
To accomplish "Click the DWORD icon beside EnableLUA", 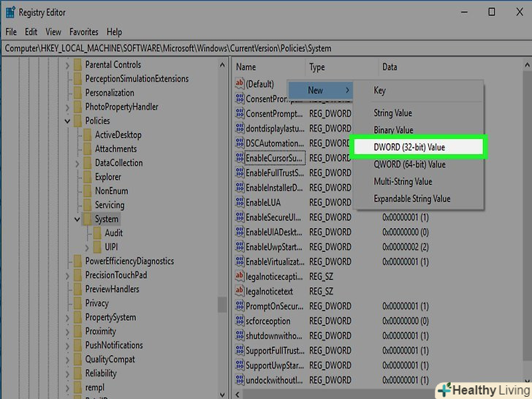I will (240, 202).
